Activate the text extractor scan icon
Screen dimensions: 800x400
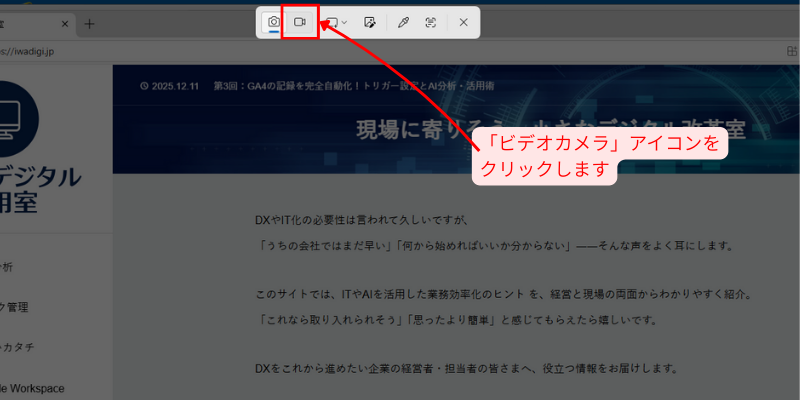431,22
